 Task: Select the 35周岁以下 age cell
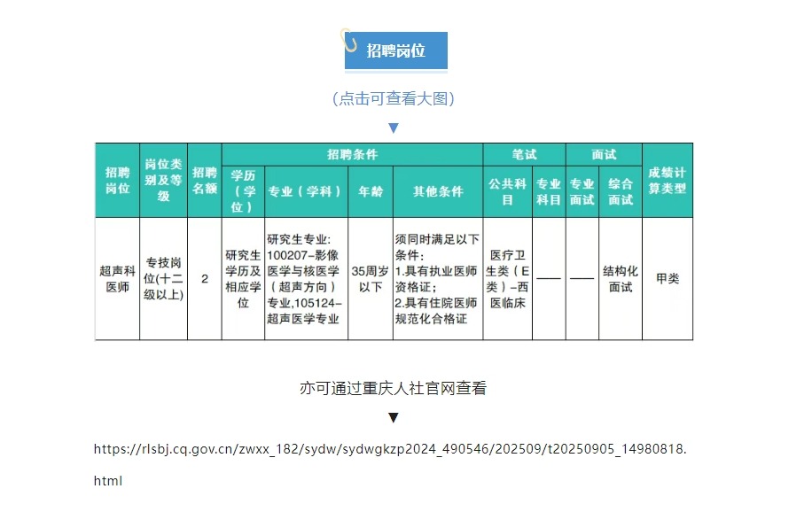coord(371,278)
